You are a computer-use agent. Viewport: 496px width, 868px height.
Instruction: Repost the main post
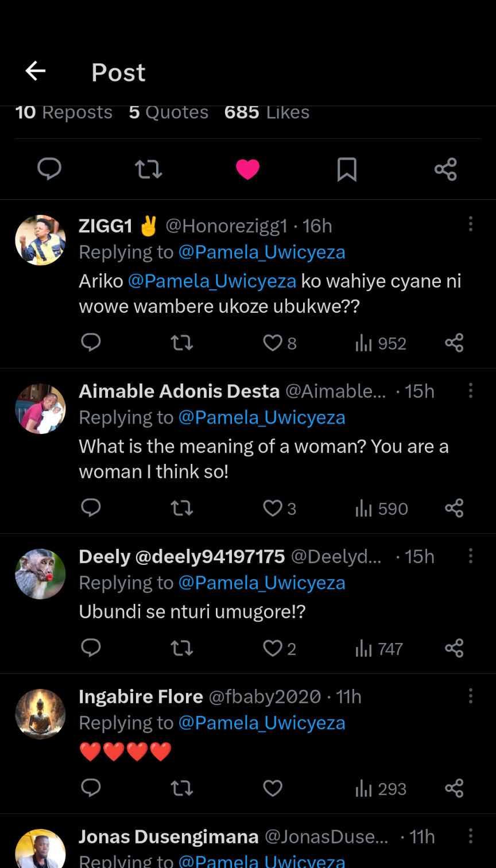148,169
